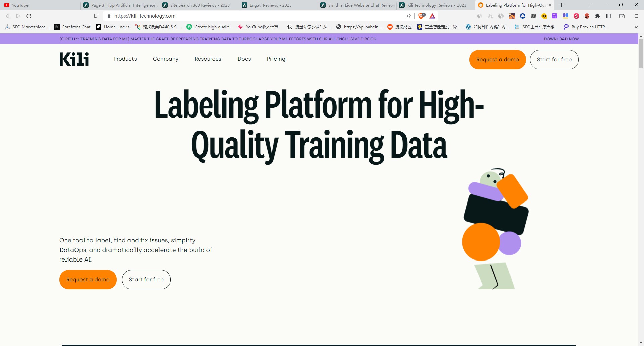Open the Brave Wallet icon
Viewport: 644px width, 346px height.
pos(622,16)
